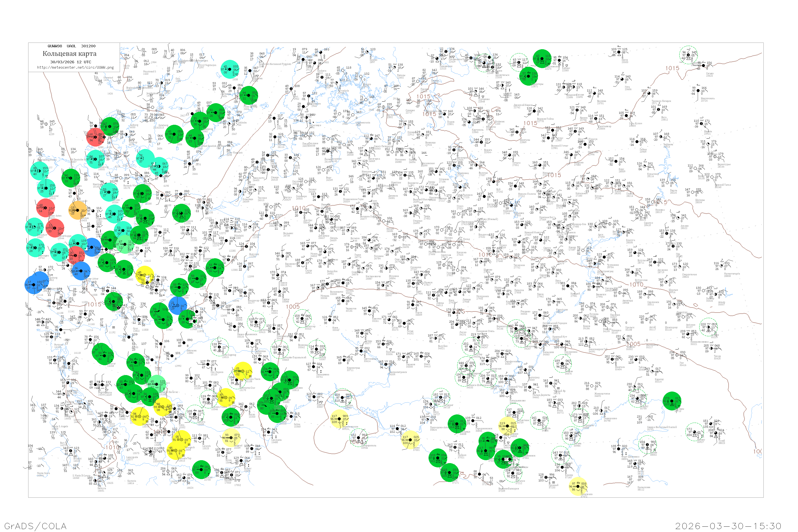Select the dashed circle station Лагань 34984
798x532 pixels.
pyautogui.click(x=571, y=436)
